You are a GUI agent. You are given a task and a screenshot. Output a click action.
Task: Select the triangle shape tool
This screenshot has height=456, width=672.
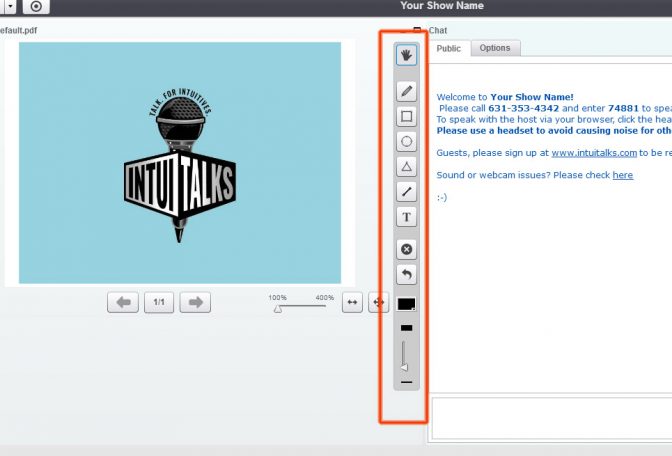pyautogui.click(x=406, y=167)
